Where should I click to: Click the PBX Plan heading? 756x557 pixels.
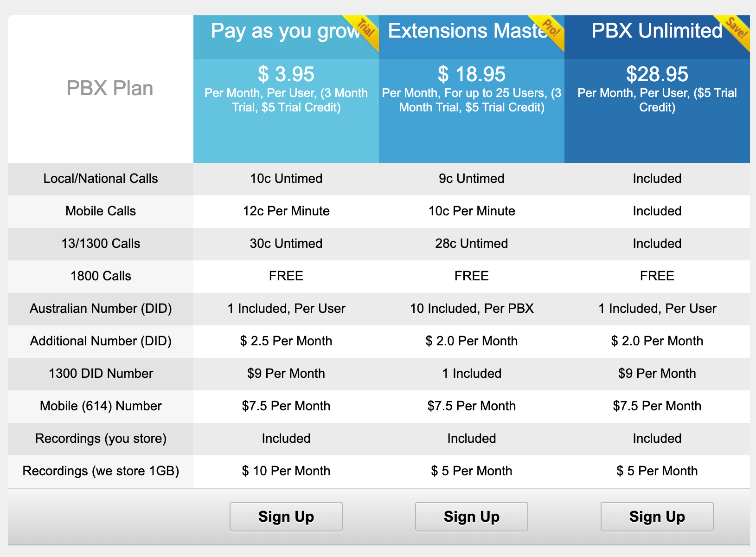tap(110, 88)
